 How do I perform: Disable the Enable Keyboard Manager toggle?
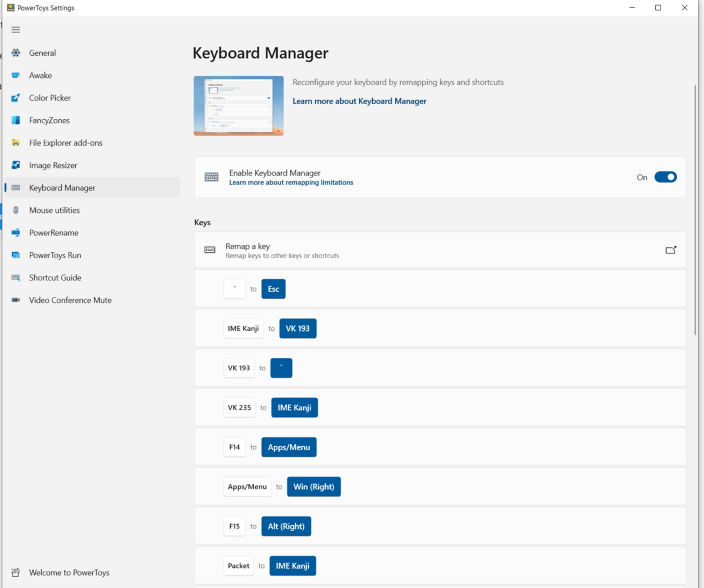pos(665,177)
